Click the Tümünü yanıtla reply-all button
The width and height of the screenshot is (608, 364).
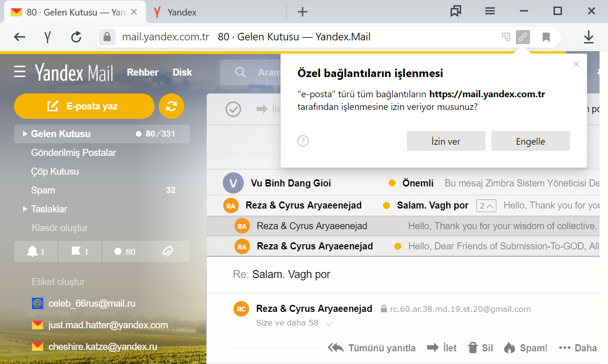click(372, 348)
